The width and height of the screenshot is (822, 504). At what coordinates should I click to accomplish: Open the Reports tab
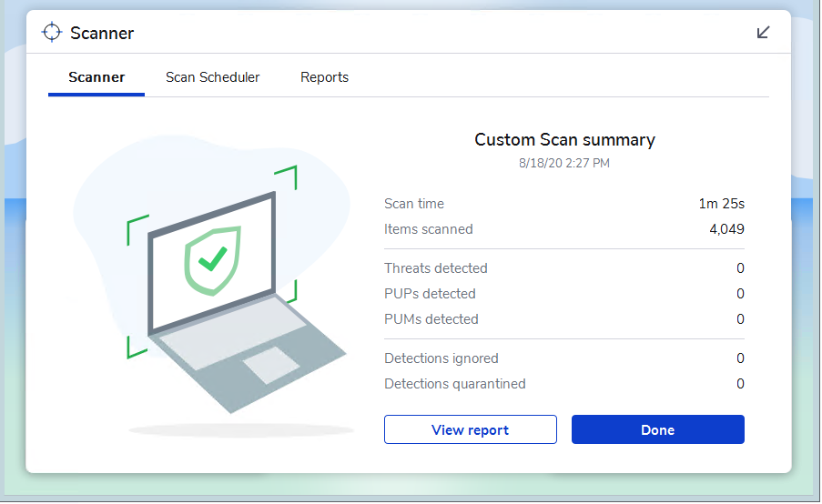(x=324, y=77)
